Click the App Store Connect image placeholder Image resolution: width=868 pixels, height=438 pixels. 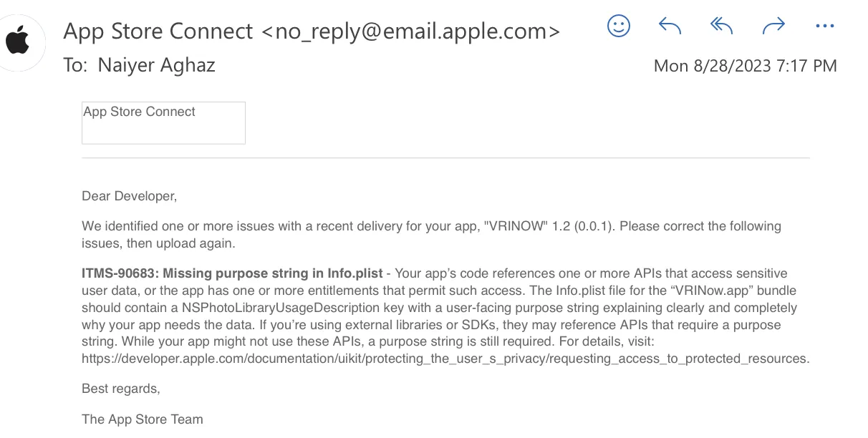(x=163, y=122)
